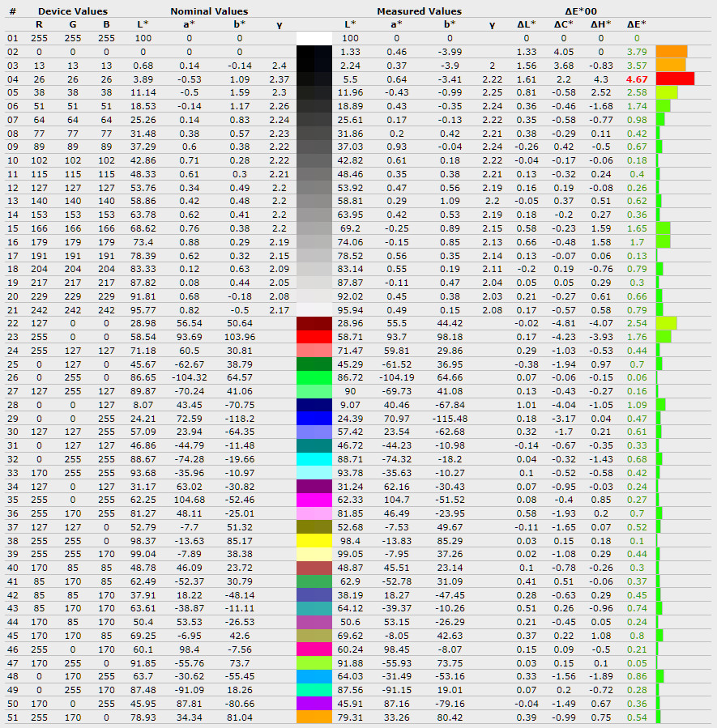Click the orange color swatch in row 51
Screen dimensions: 717x728
tap(314, 717)
